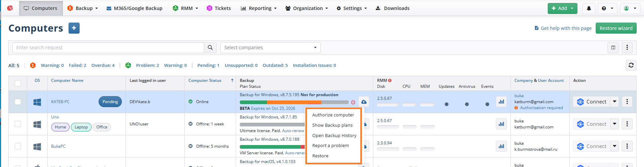Click the backup cloud icon for KATEB-PC
The height and width of the screenshot is (167, 644).
(x=364, y=102)
